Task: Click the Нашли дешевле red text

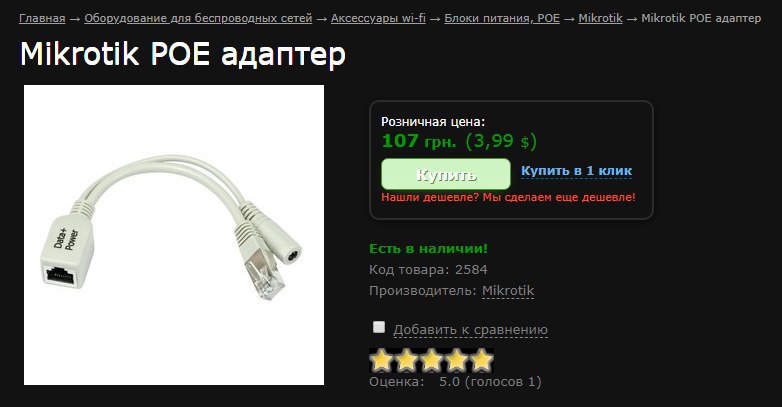Action: pyautogui.click(x=508, y=197)
